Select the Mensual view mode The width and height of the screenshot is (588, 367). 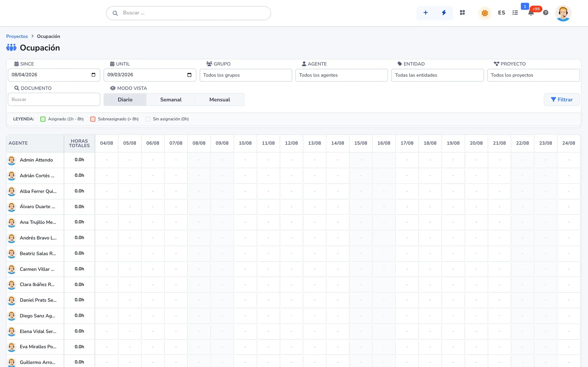point(220,100)
